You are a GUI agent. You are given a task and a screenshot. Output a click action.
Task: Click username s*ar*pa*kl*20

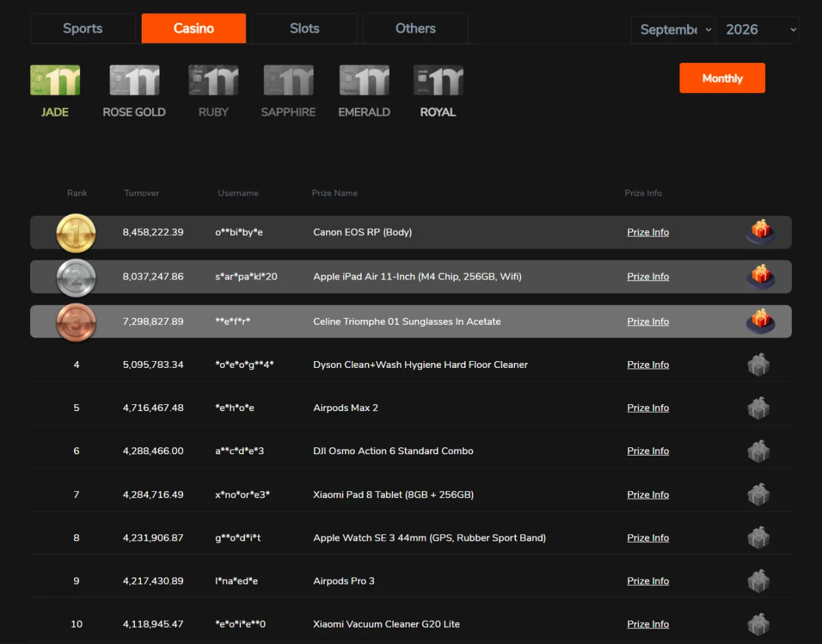[247, 277]
